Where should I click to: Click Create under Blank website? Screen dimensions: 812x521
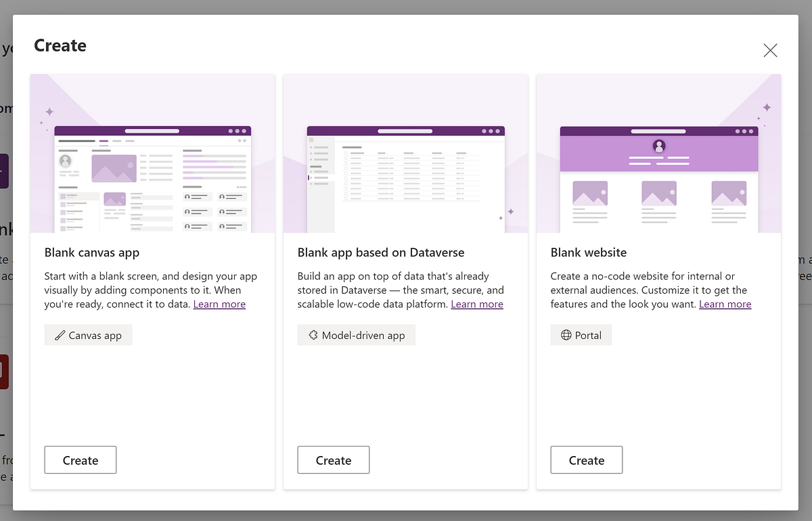click(x=586, y=459)
